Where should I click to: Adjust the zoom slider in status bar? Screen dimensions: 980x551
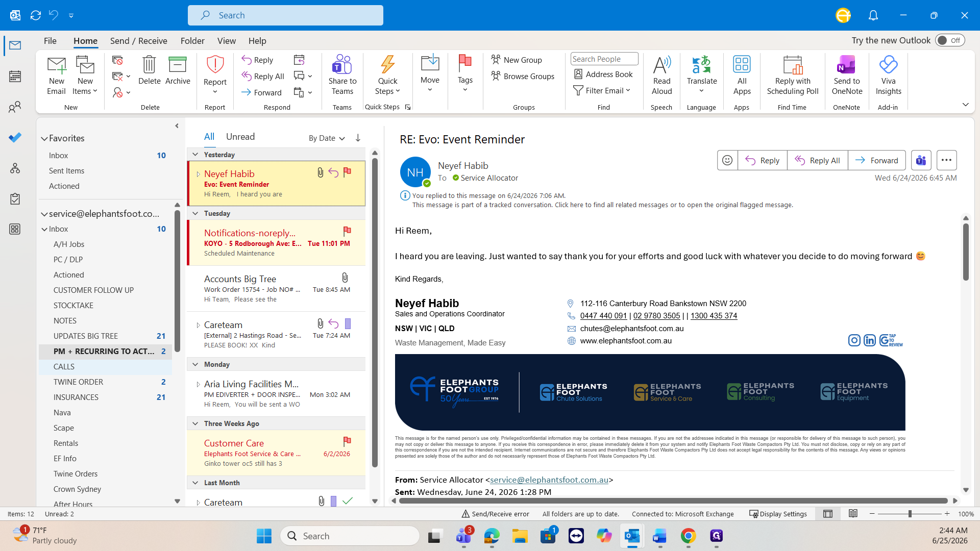tap(910, 514)
